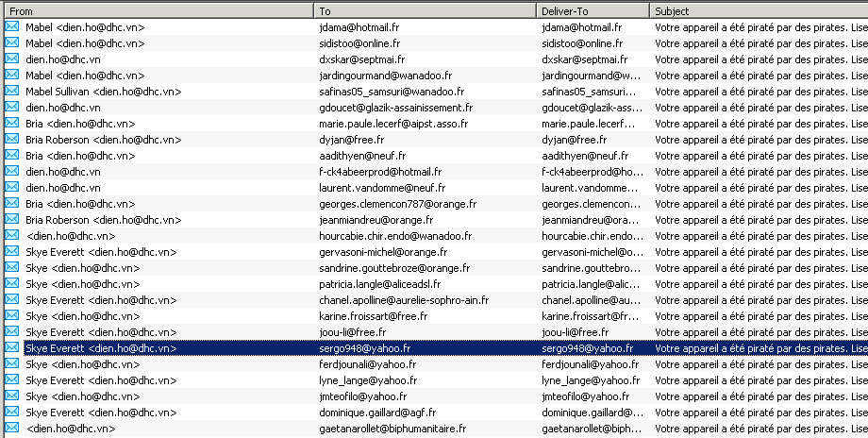Select Deliver-To cell jmteofilo@yahoo.fr

(x=586, y=396)
